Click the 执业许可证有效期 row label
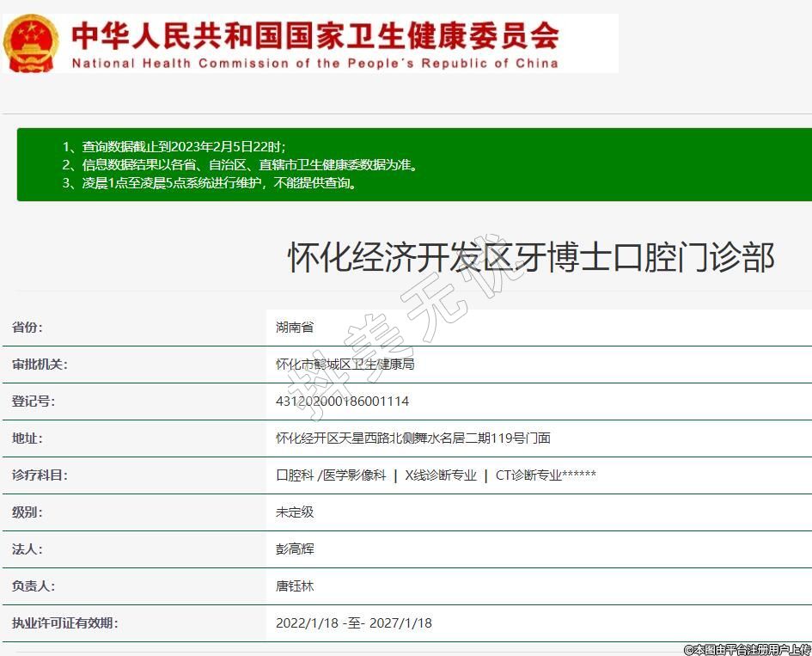This screenshot has width=812, height=656. (x=64, y=623)
